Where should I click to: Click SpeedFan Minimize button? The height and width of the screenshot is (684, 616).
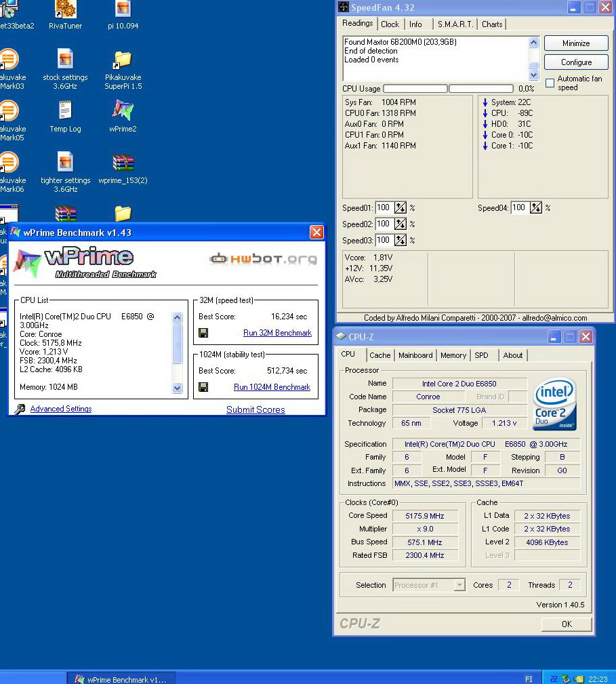point(576,43)
